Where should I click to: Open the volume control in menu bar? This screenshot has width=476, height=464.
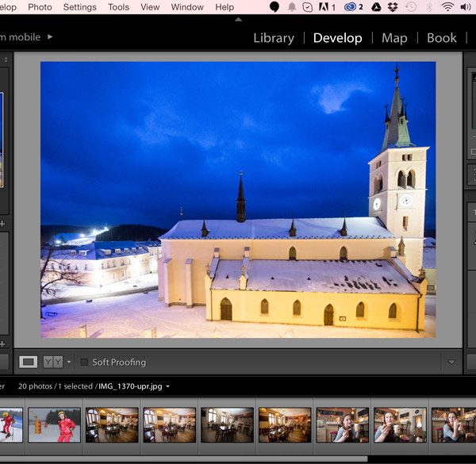coord(466,6)
